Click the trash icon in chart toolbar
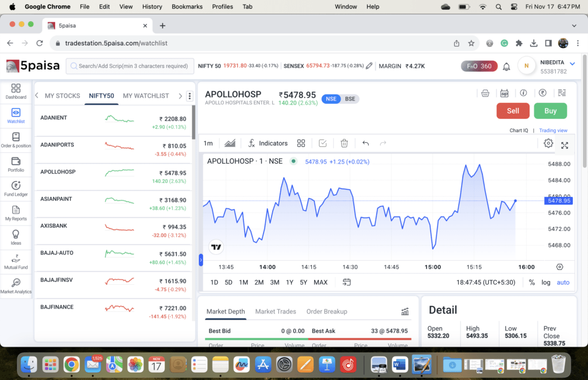The height and width of the screenshot is (380, 588). [345, 143]
